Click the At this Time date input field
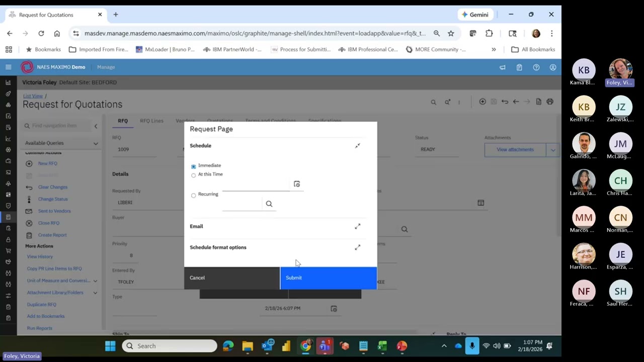 [256, 185]
